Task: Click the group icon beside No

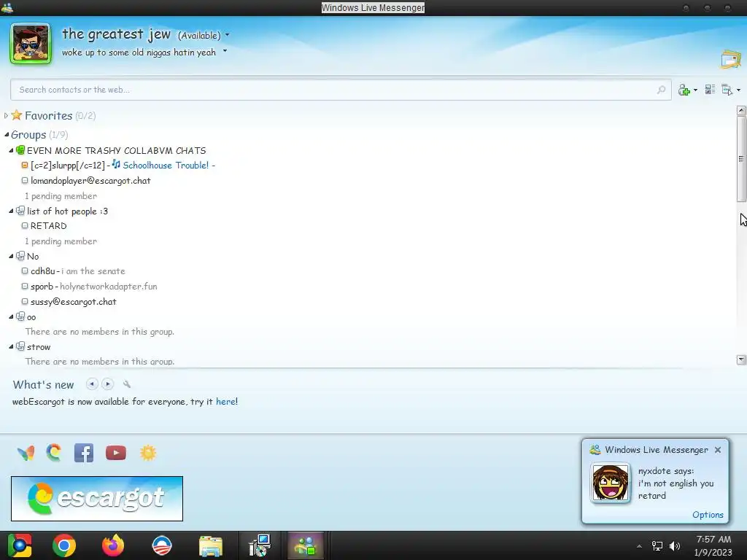Action: [20, 256]
